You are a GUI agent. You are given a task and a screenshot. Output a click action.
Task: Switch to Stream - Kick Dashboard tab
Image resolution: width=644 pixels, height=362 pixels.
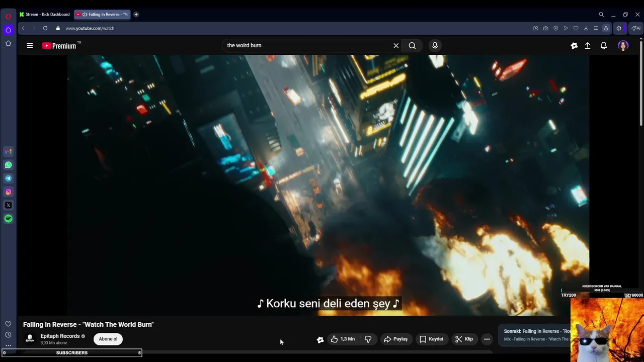(45, 15)
